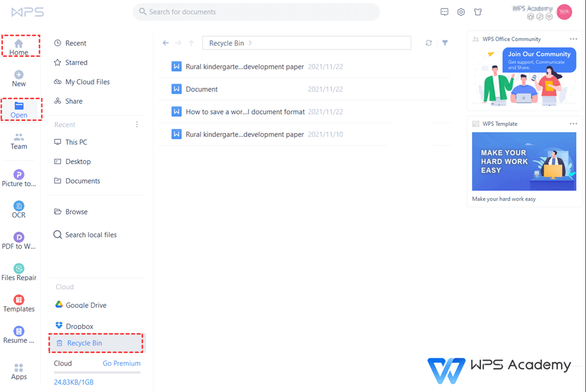Refresh the Recycle Bin file list
This screenshot has height=392, width=586.
(428, 43)
